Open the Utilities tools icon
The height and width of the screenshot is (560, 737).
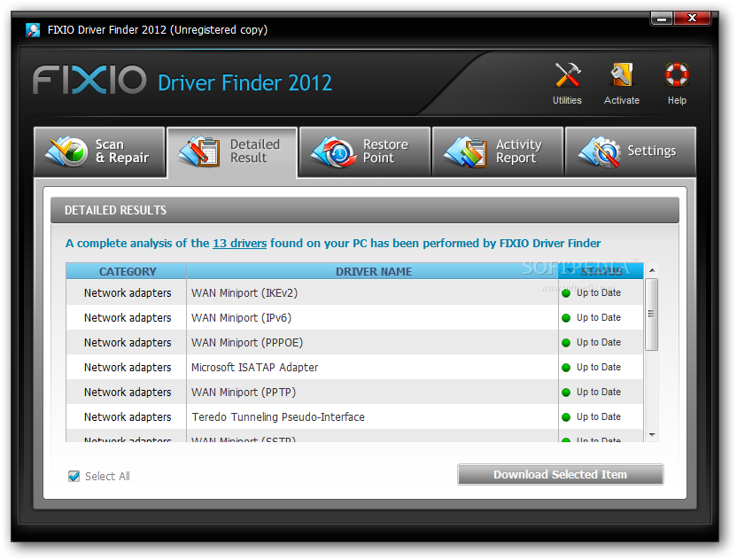pos(567,75)
